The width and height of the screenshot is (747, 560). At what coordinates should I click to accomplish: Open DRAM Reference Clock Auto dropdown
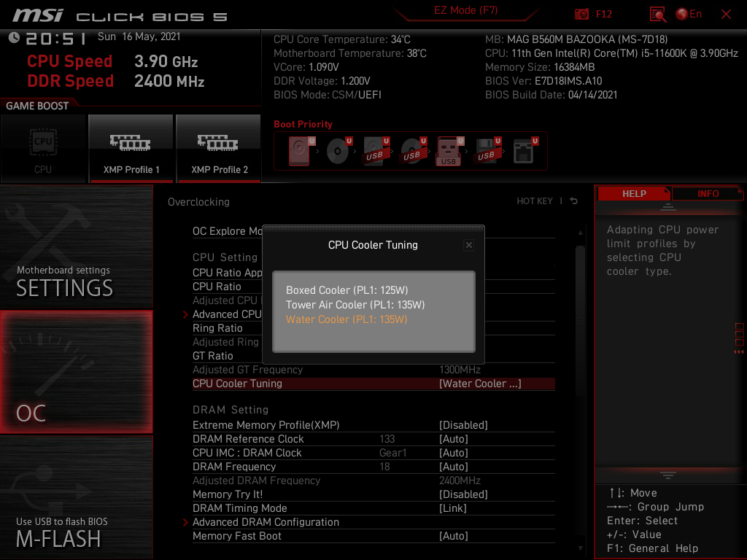454,439
